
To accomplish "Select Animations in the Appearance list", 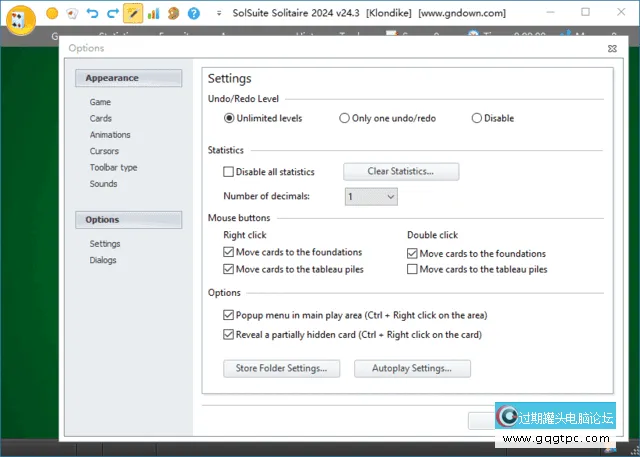I will 110,135.
